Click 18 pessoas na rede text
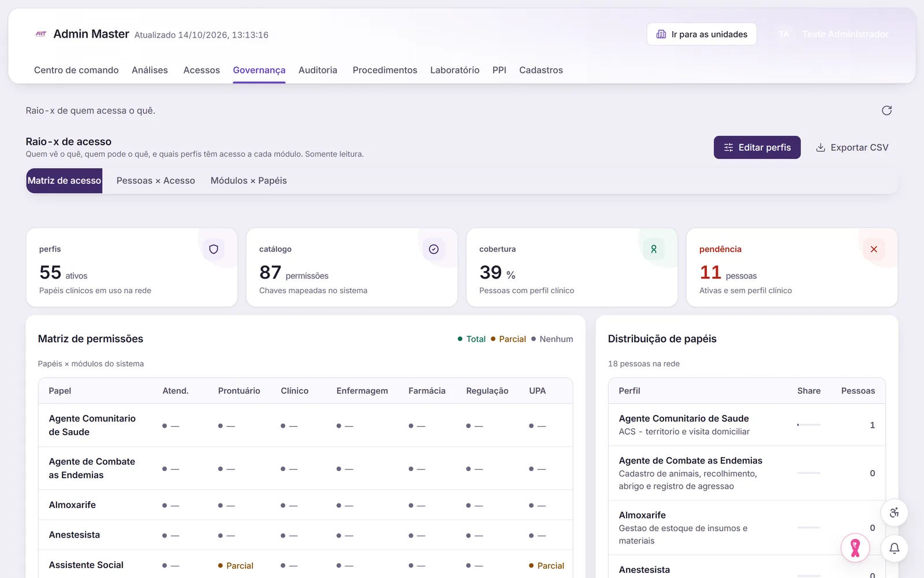 tap(643, 364)
